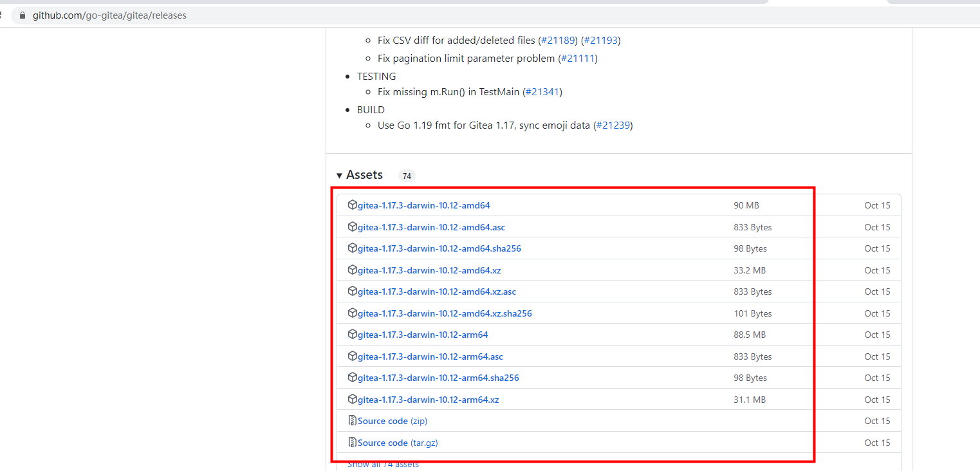Download gitea-1.17.3-darwin-10.12-arm64 binary
980x471 pixels.
tap(423, 335)
